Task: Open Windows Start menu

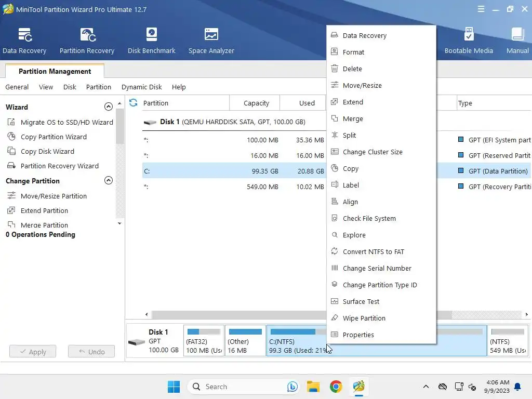Action: [x=174, y=387]
